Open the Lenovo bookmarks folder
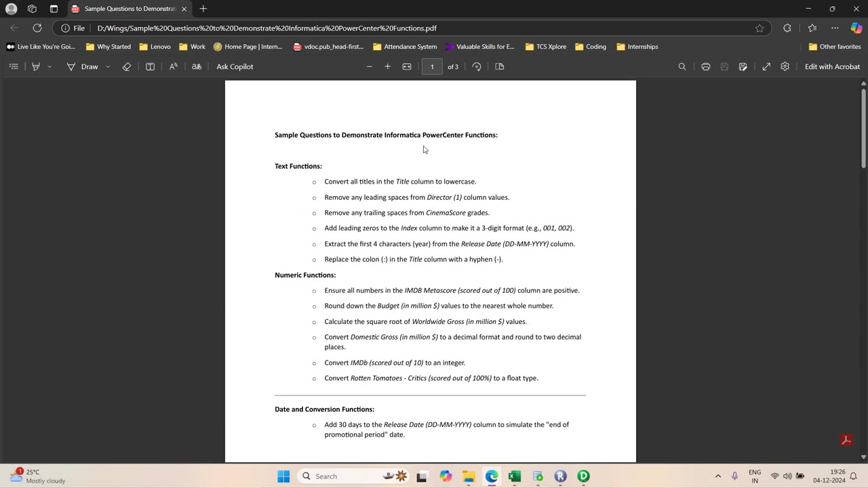The width and height of the screenshot is (868, 488). pos(155,47)
